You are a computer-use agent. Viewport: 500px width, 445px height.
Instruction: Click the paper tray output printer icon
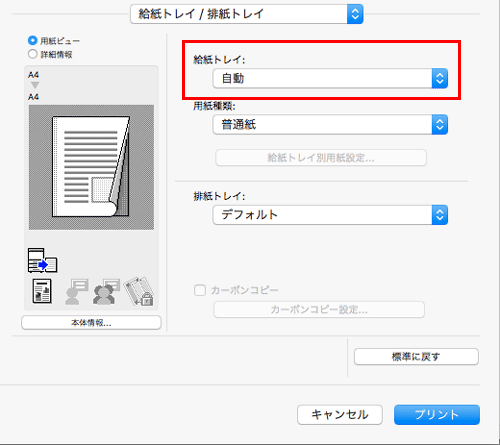[x=42, y=260]
